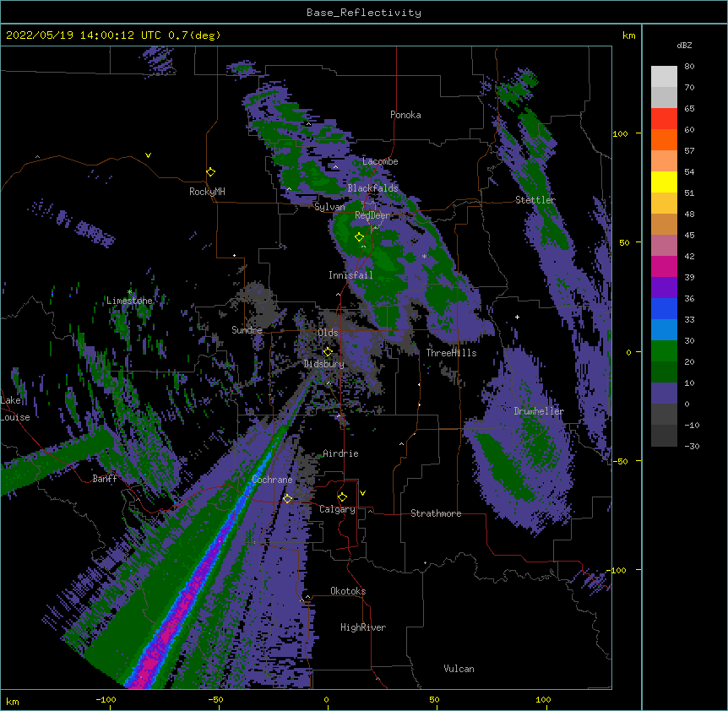Click the Blackfalds label
Viewport: 728px width, 711px height.
372,188
